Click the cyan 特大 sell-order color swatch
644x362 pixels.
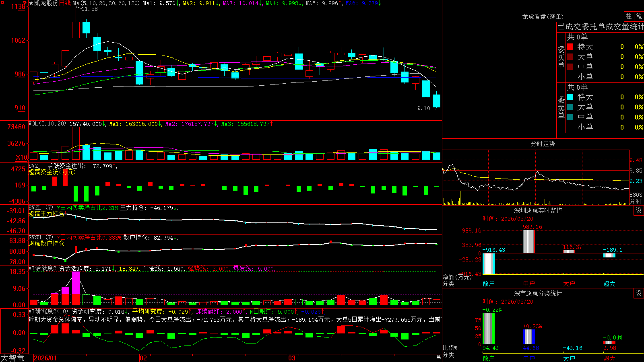click(x=570, y=97)
